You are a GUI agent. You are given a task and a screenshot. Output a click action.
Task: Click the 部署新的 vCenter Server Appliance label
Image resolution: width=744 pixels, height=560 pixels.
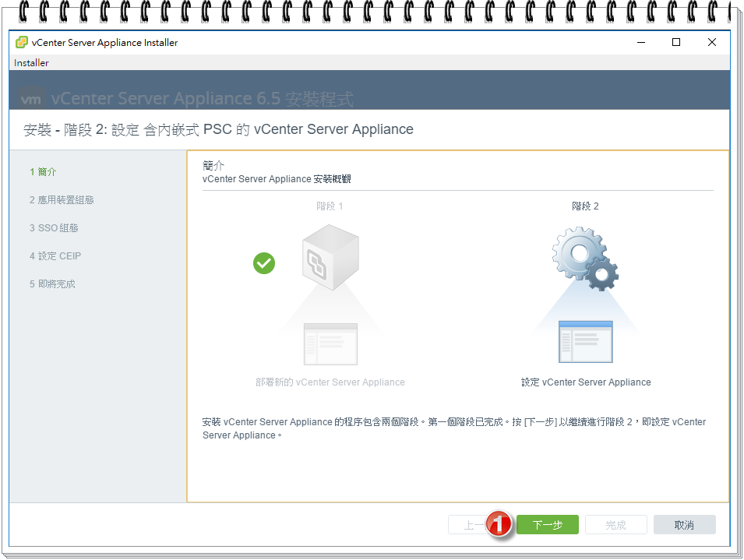[x=330, y=382]
